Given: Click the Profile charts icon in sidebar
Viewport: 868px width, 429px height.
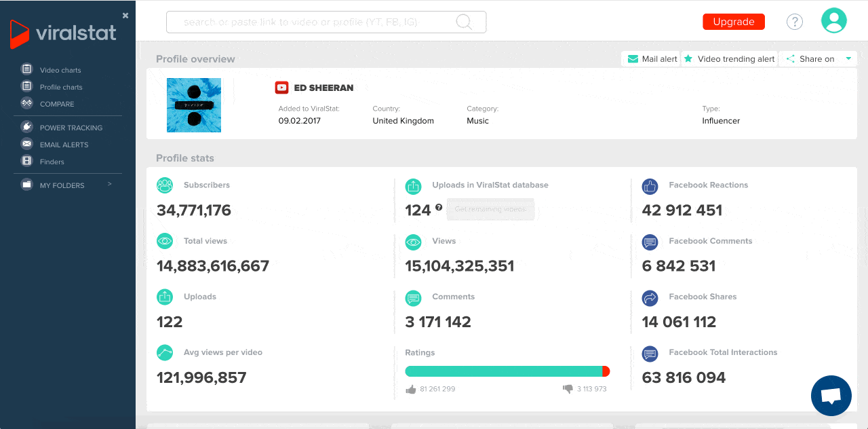Looking at the screenshot, I should click(27, 86).
